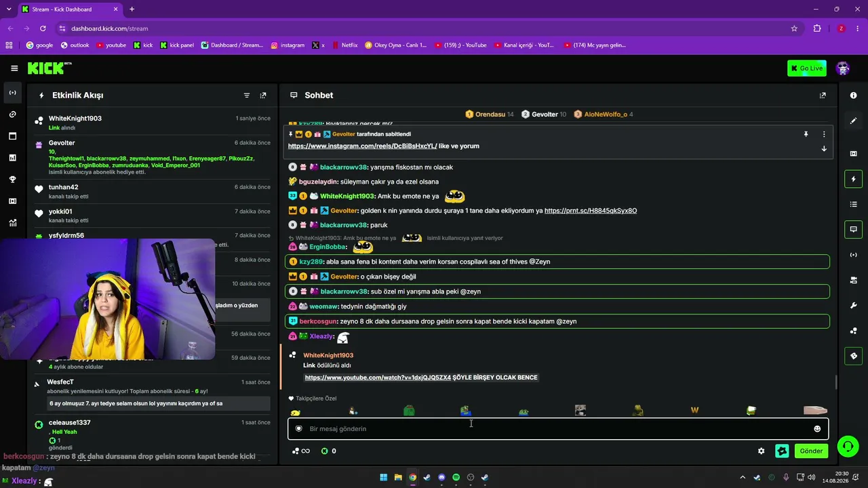The height and width of the screenshot is (488, 868).
Task: Open the Windows Start menu
Action: pyautogui.click(x=384, y=477)
